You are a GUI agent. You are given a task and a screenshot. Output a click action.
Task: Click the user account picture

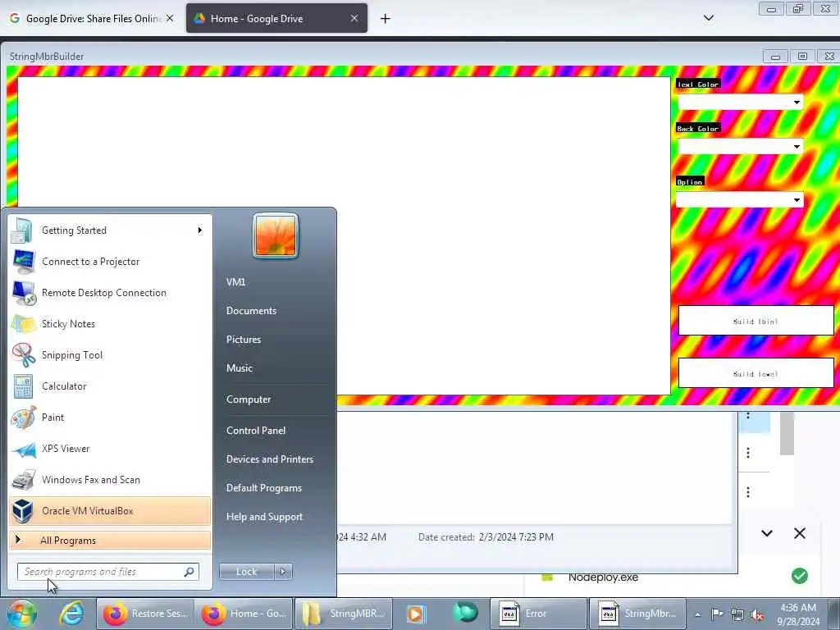point(276,235)
